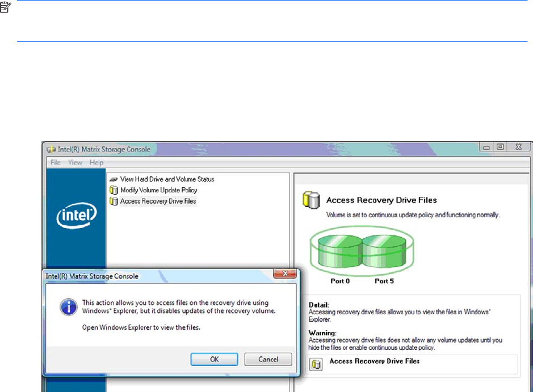Click the hard drive status icon
The width and height of the screenshot is (533, 392).
click(114, 179)
